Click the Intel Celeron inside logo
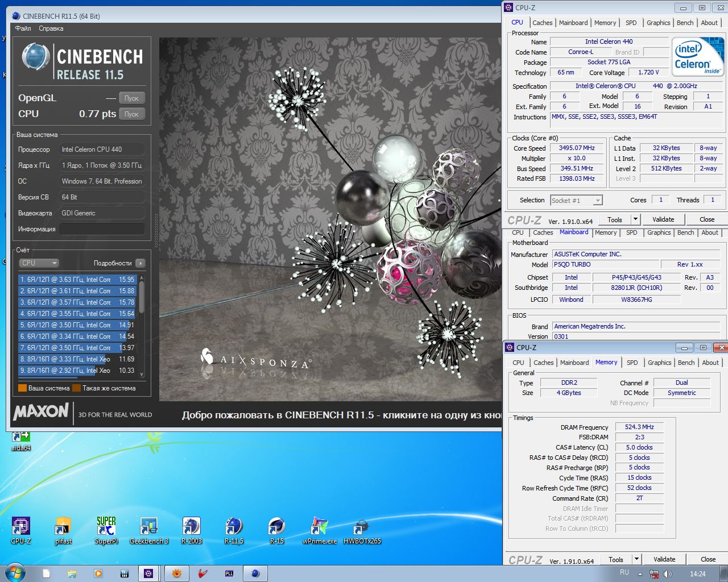This screenshot has height=582, width=728. 697,57
